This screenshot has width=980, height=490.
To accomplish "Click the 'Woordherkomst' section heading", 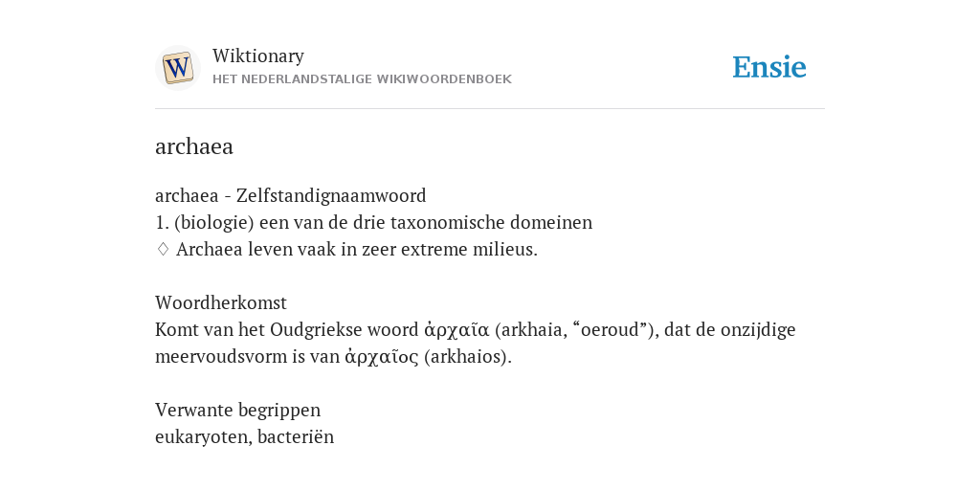I will tap(221, 302).
